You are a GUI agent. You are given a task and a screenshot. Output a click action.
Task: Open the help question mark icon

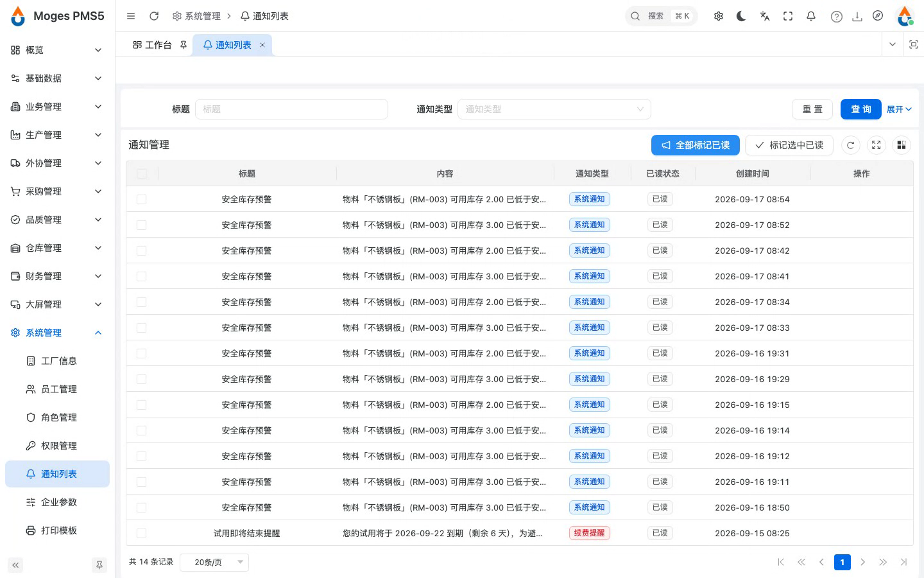(836, 17)
